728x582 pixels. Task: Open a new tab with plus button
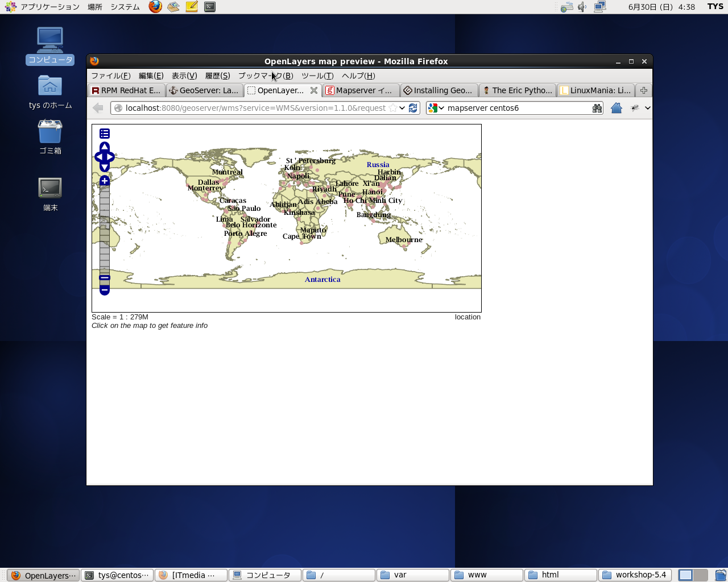(644, 90)
